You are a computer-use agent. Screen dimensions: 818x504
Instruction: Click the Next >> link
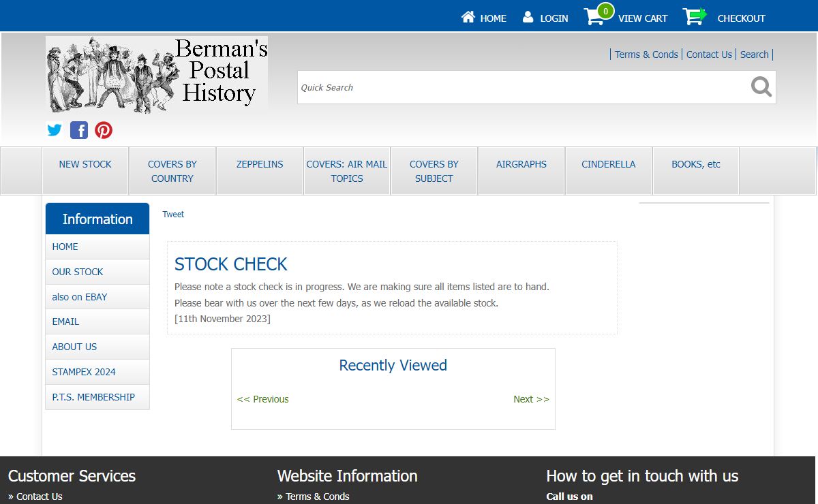531,399
